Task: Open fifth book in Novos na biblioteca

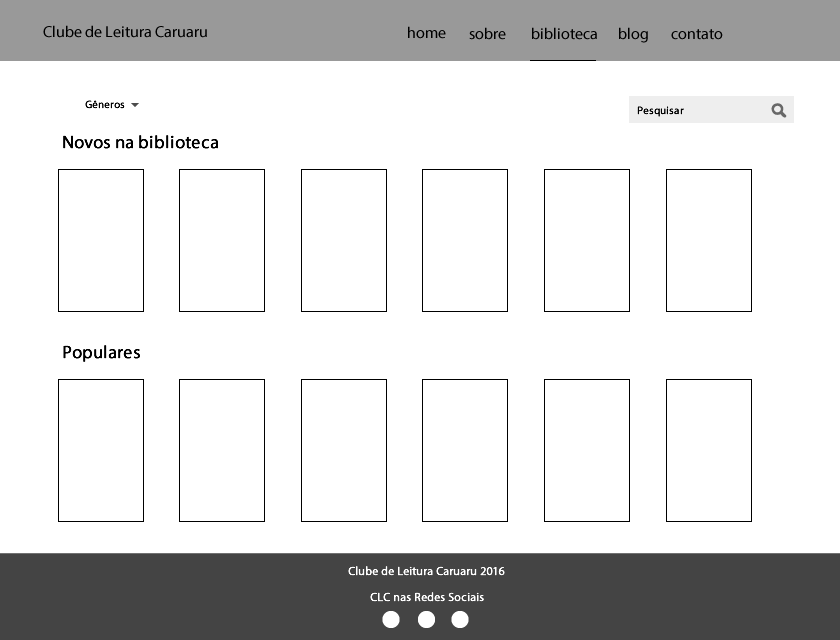Action: click(587, 240)
